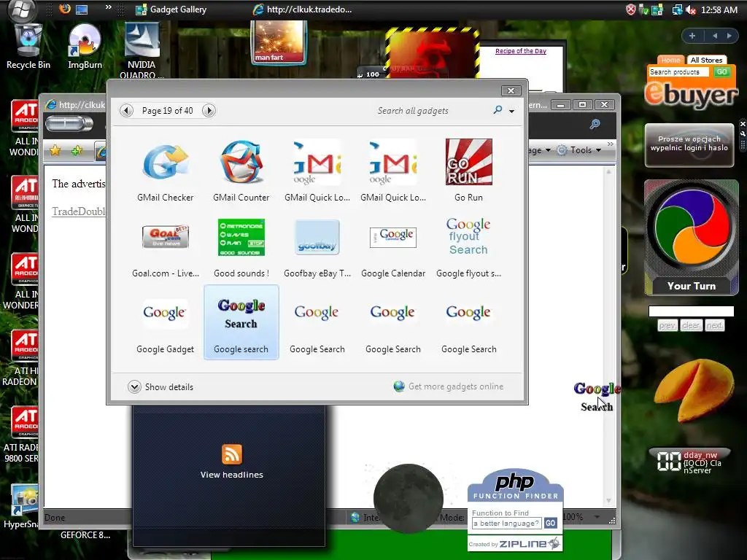
Task: Switch to the clkuk.tradedo taskbar button
Action: coord(303,9)
